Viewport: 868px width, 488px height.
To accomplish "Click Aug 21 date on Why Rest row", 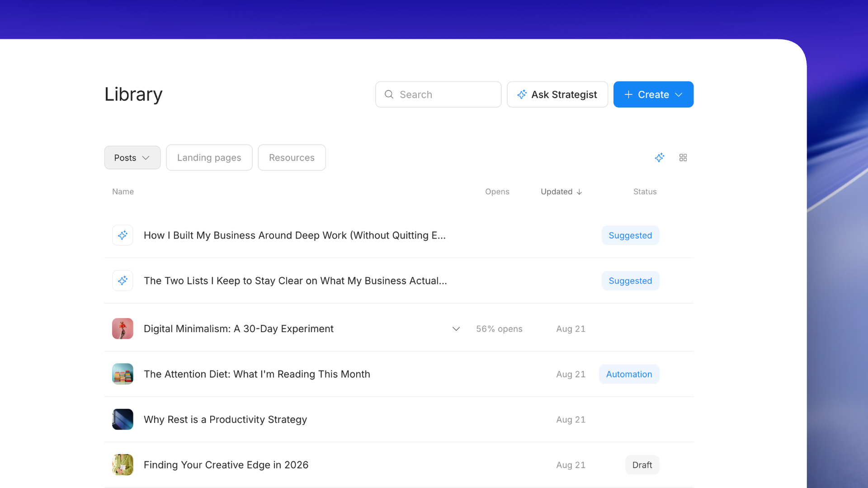I will pyautogui.click(x=571, y=419).
